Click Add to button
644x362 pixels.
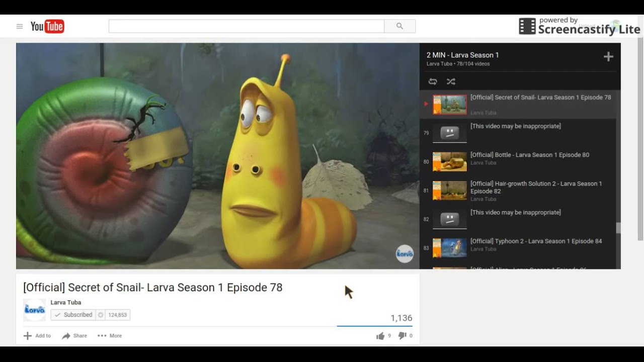click(38, 336)
